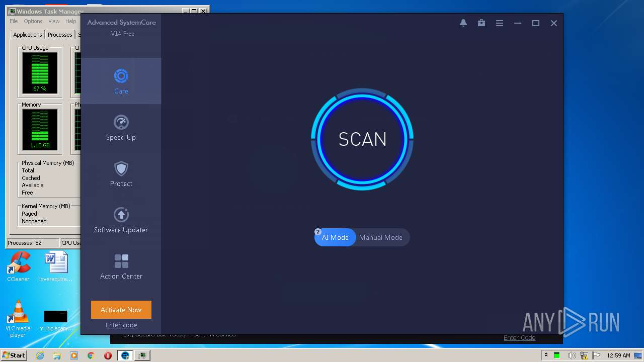Image resolution: width=644 pixels, height=362 pixels.
Task: Switch to Task Manager taskbar button
Action: [x=143, y=355]
